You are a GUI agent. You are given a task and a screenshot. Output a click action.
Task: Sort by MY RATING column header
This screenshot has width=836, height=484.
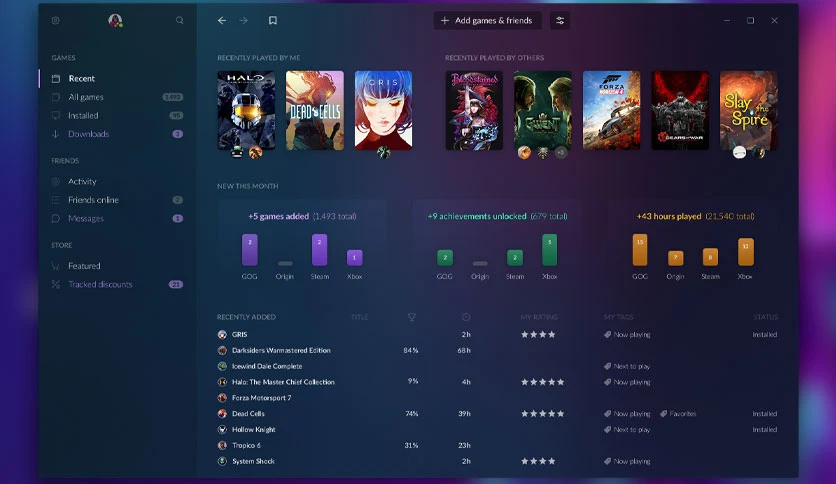tap(539, 317)
